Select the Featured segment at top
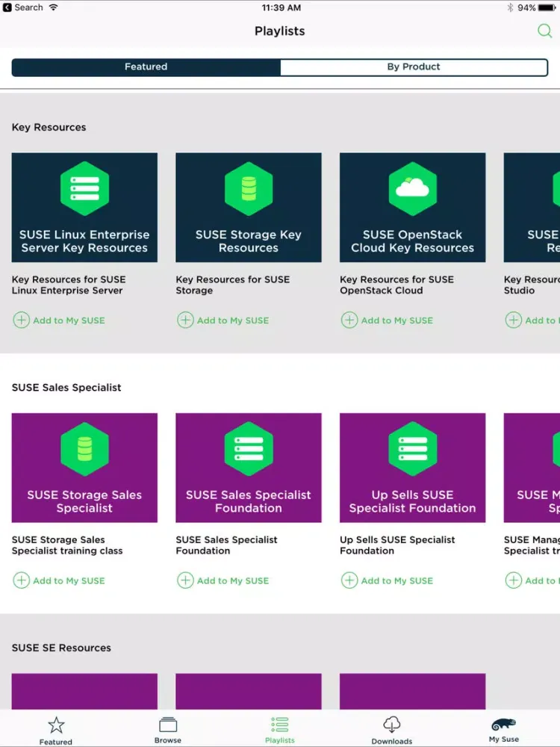The image size is (560, 747). tap(146, 67)
